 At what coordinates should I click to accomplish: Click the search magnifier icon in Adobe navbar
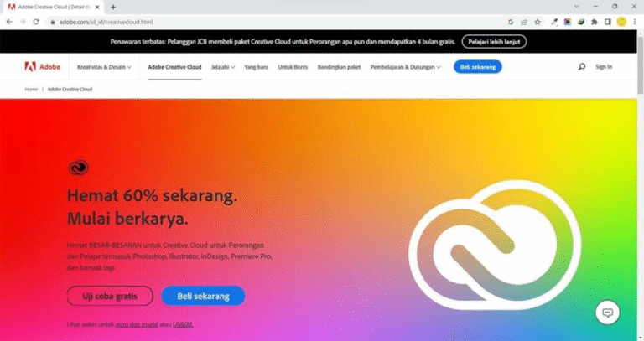tap(582, 66)
